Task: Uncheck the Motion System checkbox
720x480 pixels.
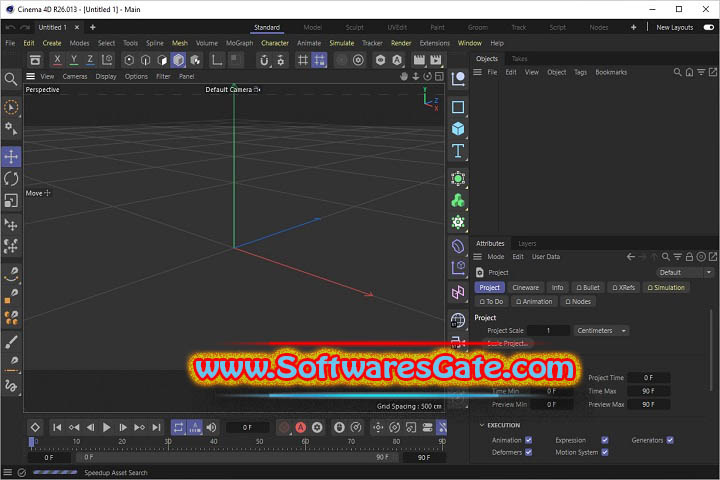Action: pos(605,452)
